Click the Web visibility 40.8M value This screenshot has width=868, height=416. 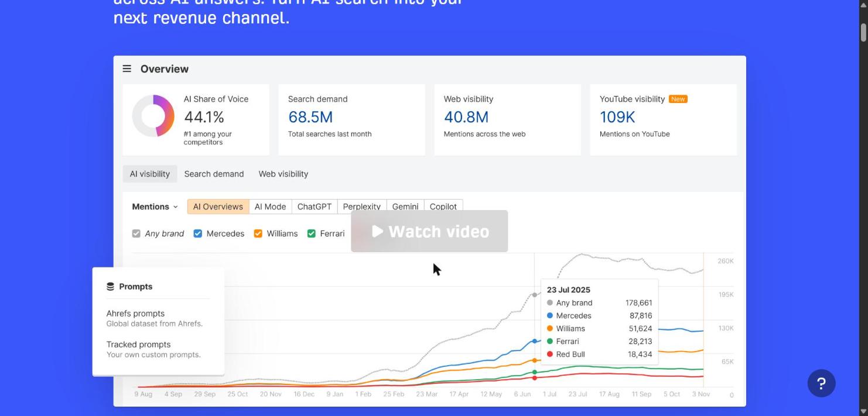pyautogui.click(x=466, y=117)
